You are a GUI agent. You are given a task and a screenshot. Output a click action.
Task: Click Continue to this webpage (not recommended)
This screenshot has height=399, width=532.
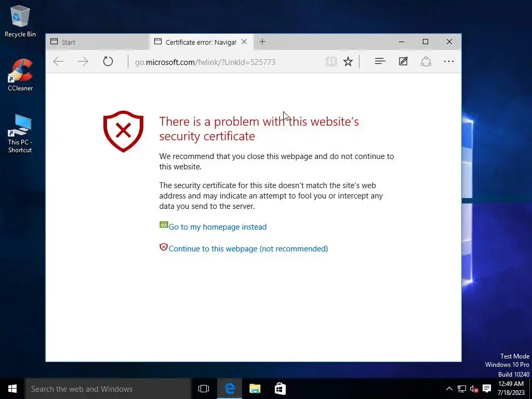coord(248,249)
